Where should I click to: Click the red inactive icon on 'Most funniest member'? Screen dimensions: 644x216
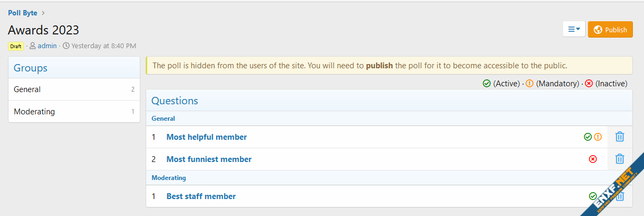(593, 159)
